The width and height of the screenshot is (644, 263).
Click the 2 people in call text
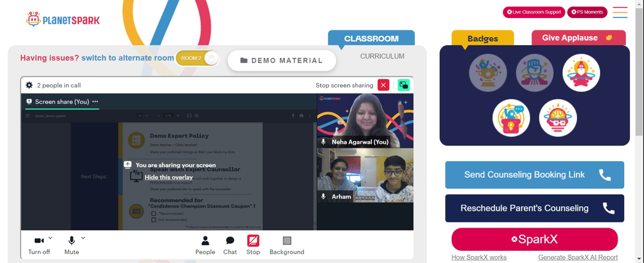(x=59, y=85)
